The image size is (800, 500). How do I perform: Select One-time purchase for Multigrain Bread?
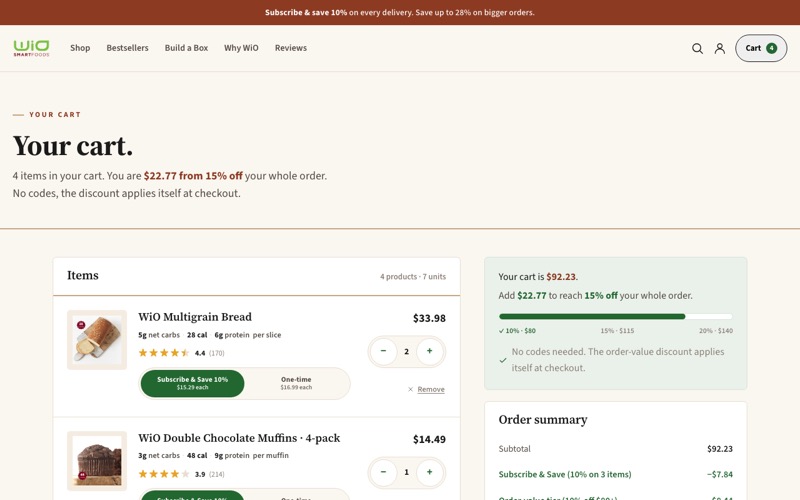click(296, 383)
